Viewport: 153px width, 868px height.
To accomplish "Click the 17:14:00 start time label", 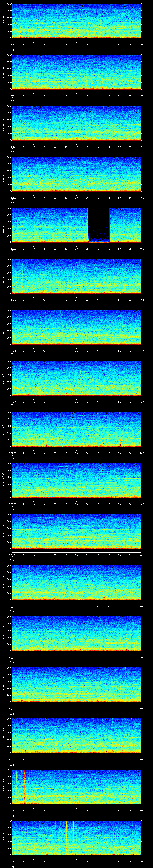I will click(12, 44).
